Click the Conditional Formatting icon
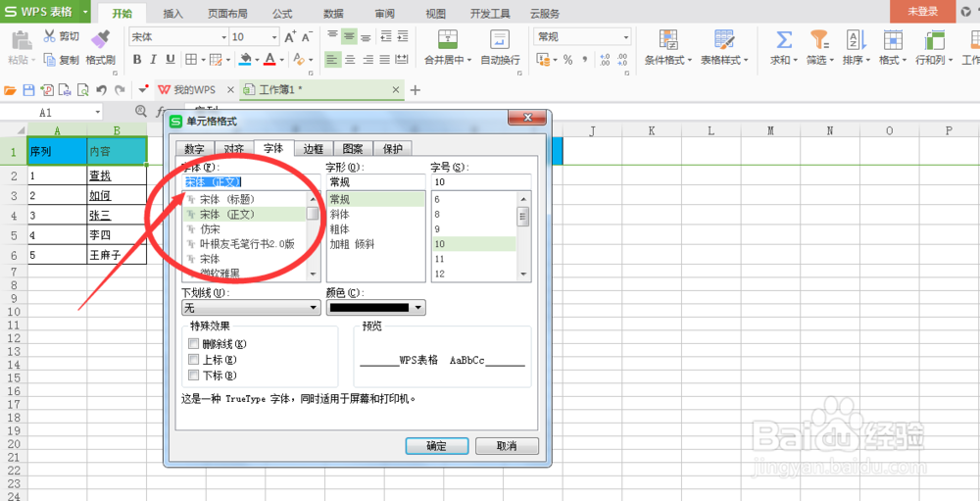Image resolution: width=980 pixels, height=501 pixels. pos(668,39)
